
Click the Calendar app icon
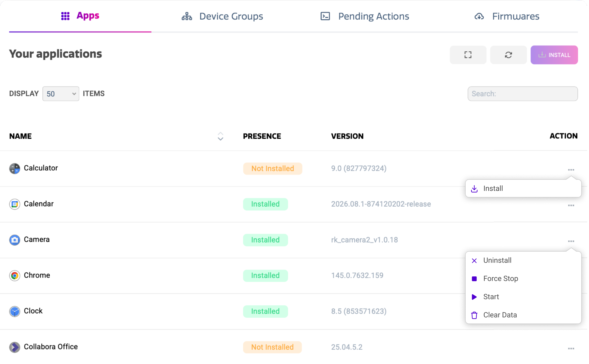tap(15, 204)
